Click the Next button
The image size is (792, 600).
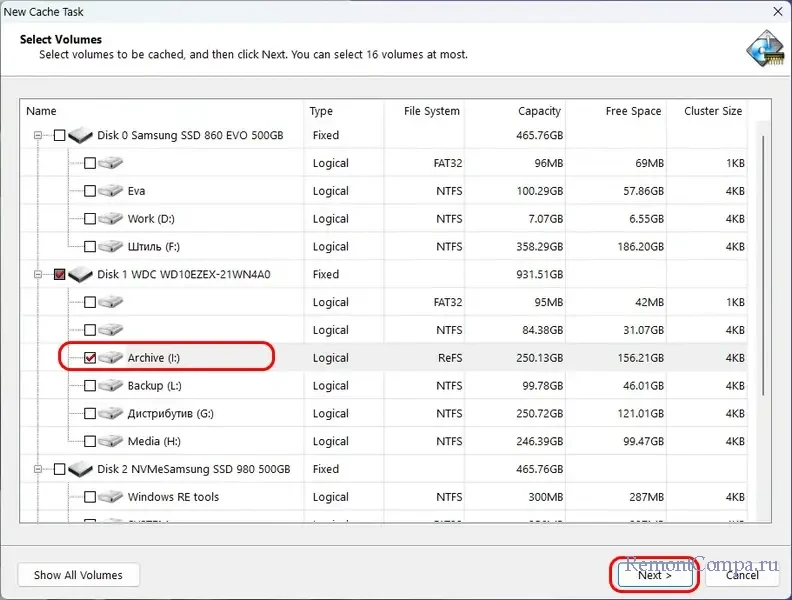654,575
